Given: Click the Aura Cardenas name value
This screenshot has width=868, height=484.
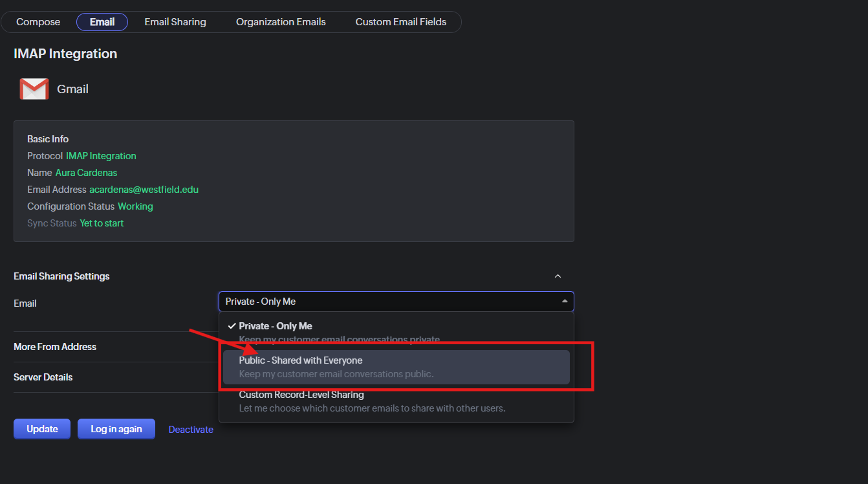Looking at the screenshot, I should [x=86, y=173].
